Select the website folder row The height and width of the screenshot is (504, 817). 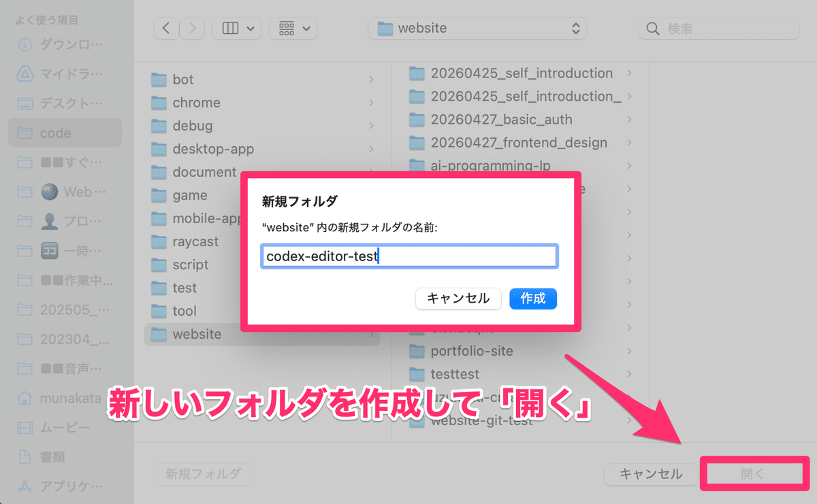(x=262, y=334)
